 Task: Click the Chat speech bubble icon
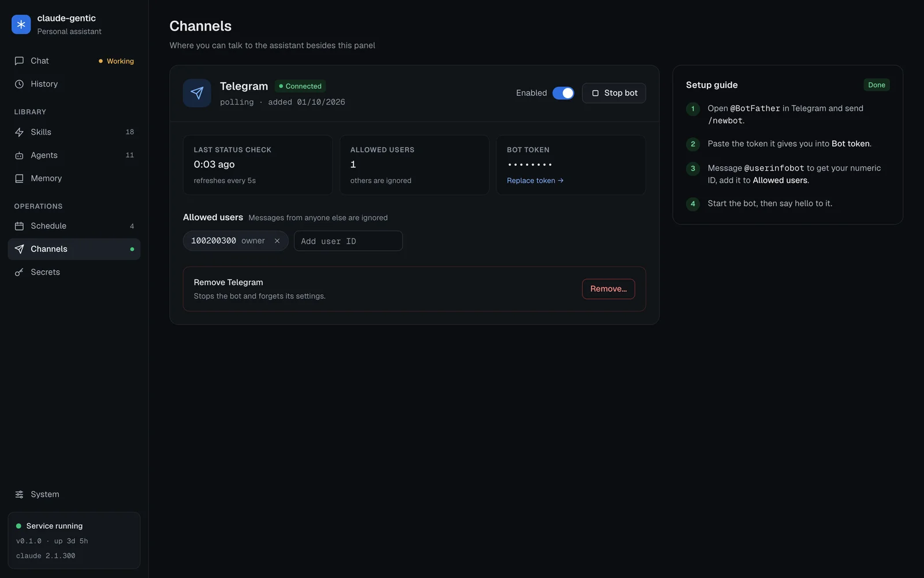pos(19,61)
